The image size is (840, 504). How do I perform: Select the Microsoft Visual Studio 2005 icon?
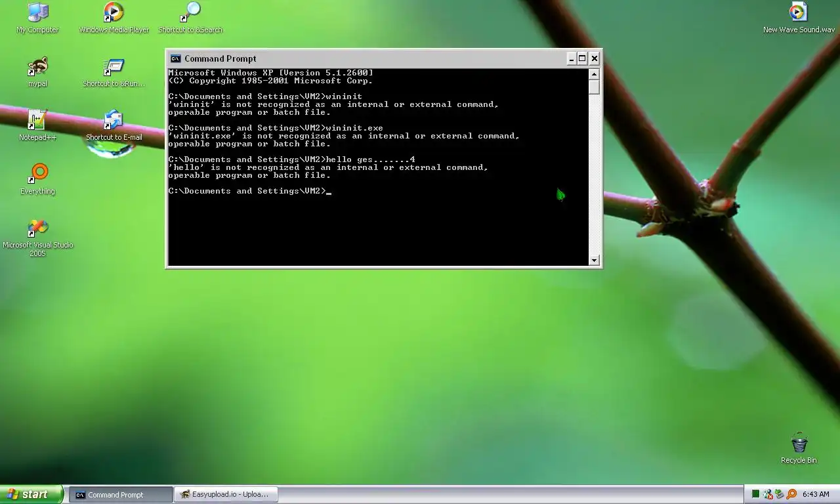(37, 238)
